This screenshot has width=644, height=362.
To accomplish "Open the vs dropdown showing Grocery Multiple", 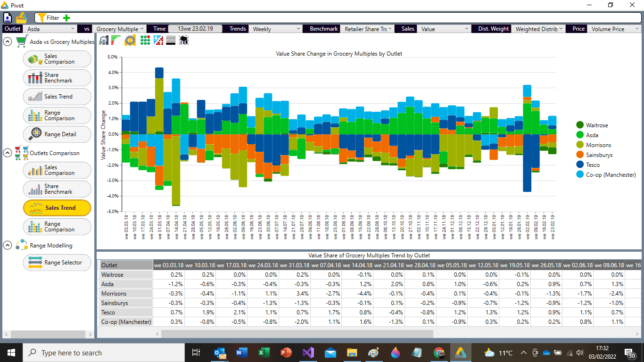I will (x=120, y=29).
